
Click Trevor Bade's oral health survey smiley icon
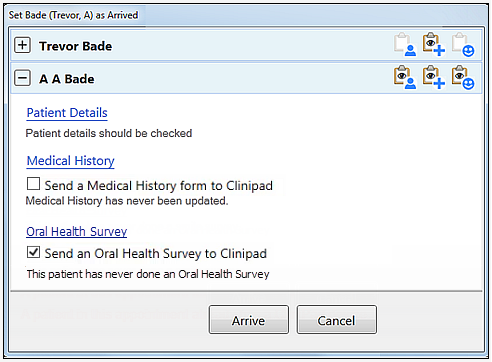[x=463, y=44]
